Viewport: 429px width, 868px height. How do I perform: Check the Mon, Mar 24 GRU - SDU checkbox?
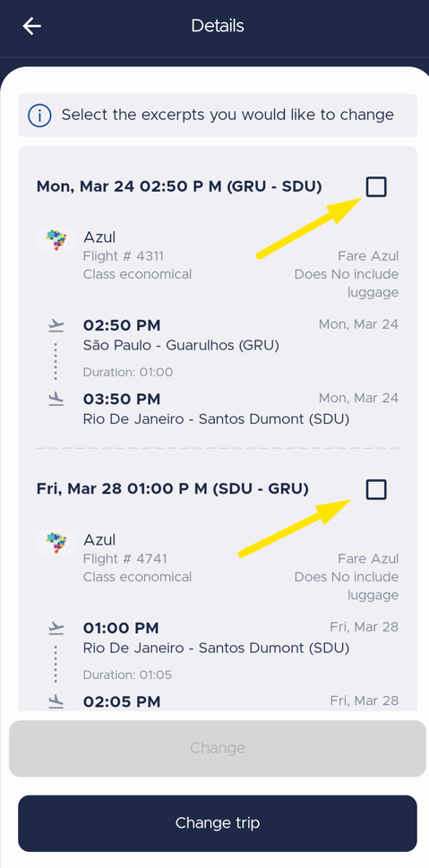(376, 187)
